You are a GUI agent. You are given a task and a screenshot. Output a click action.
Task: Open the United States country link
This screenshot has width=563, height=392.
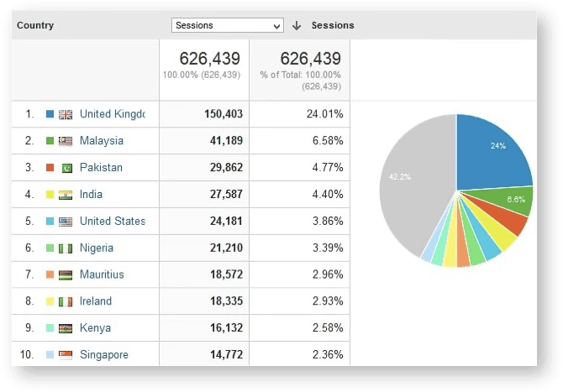113,221
